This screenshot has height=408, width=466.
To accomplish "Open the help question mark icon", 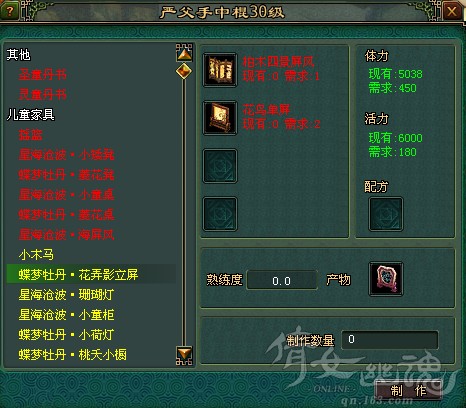I will tap(10, 11).
